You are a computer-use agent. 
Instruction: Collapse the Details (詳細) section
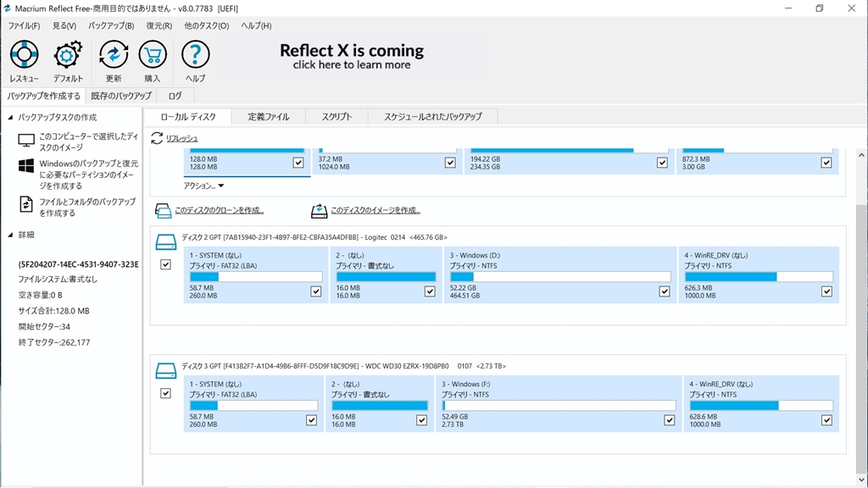pos(10,235)
